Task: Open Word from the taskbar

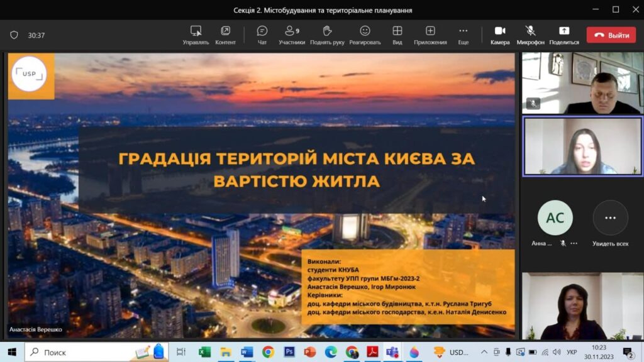Action: [x=247, y=352]
